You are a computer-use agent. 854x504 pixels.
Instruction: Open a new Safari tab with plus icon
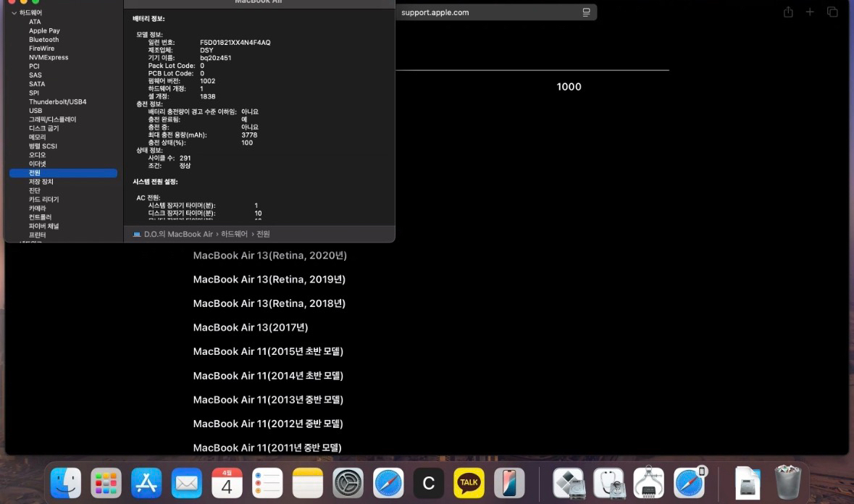pos(810,12)
